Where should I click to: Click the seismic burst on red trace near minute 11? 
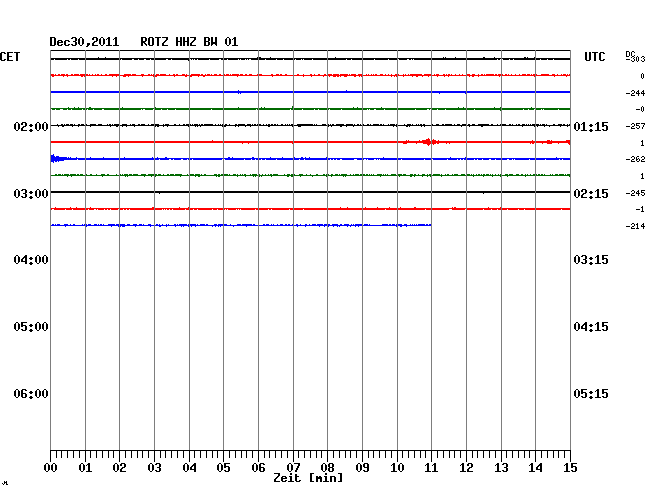tap(429, 142)
